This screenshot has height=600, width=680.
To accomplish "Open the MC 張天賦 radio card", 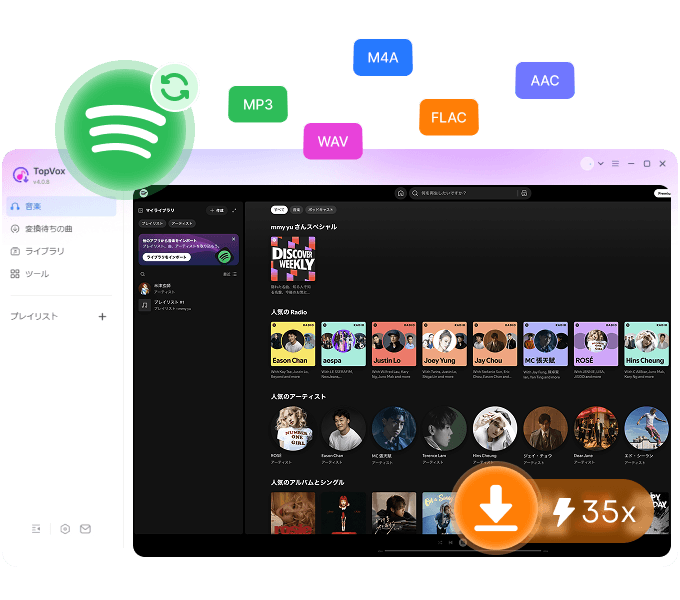I will 546,344.
